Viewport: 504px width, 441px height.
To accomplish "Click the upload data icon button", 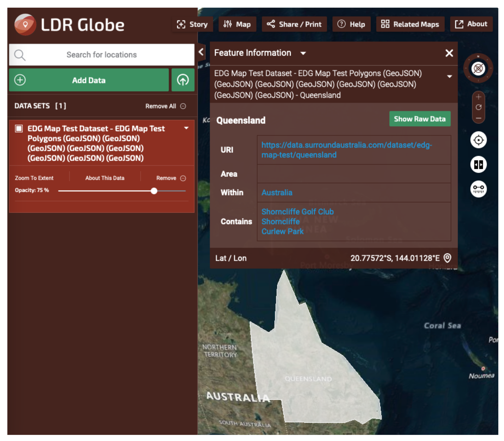I will coord(183,80).
